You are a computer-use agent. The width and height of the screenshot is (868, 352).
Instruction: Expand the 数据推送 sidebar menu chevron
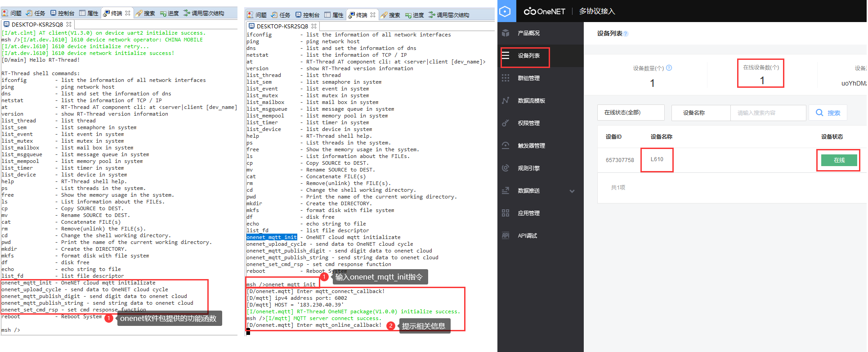[x=572, y=191]
